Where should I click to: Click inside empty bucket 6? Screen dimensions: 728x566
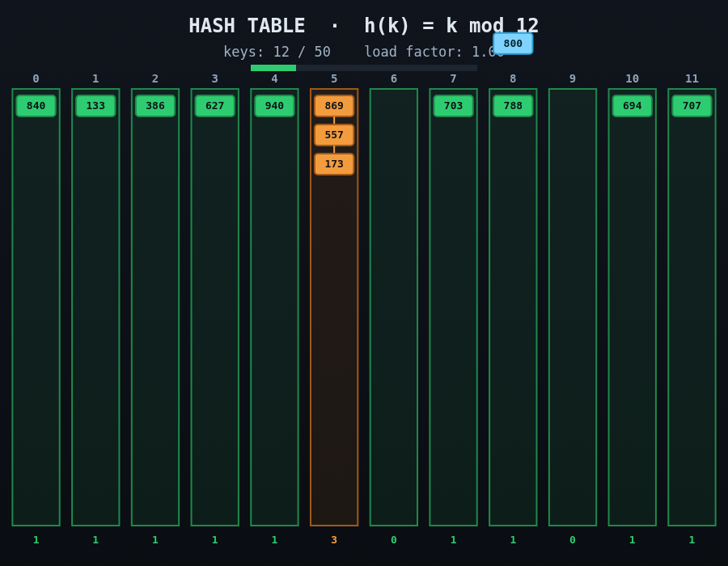[394, 307]
